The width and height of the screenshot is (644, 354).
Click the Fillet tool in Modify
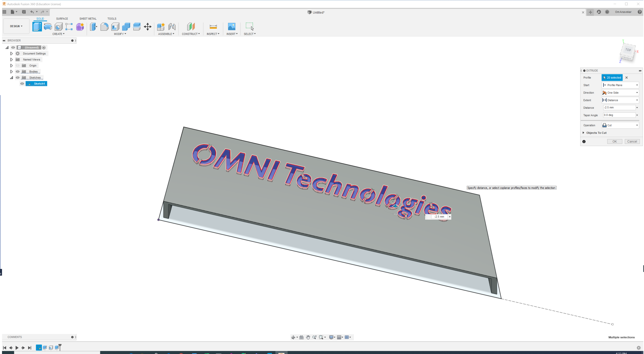pos(105,27)
